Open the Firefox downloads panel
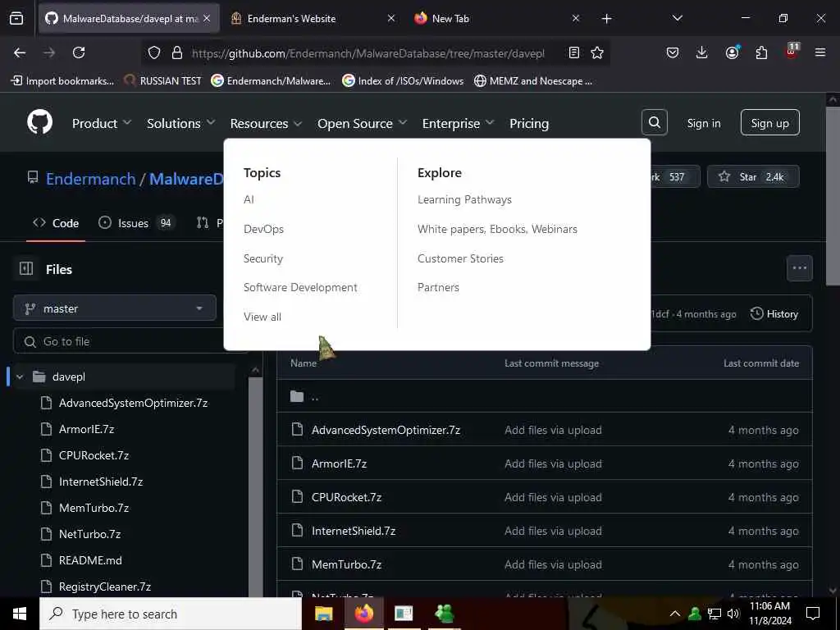840x630 pixels. click(x=701, y=52)
